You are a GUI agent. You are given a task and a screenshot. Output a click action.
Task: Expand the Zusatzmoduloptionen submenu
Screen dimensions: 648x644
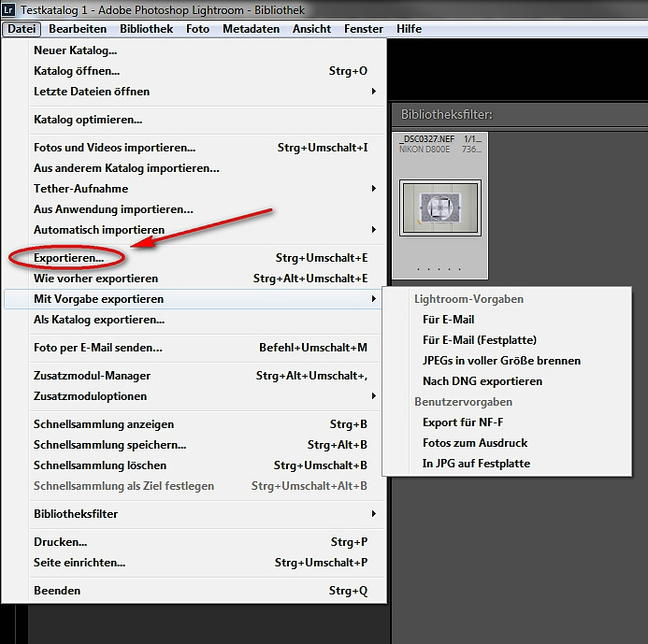194,396
